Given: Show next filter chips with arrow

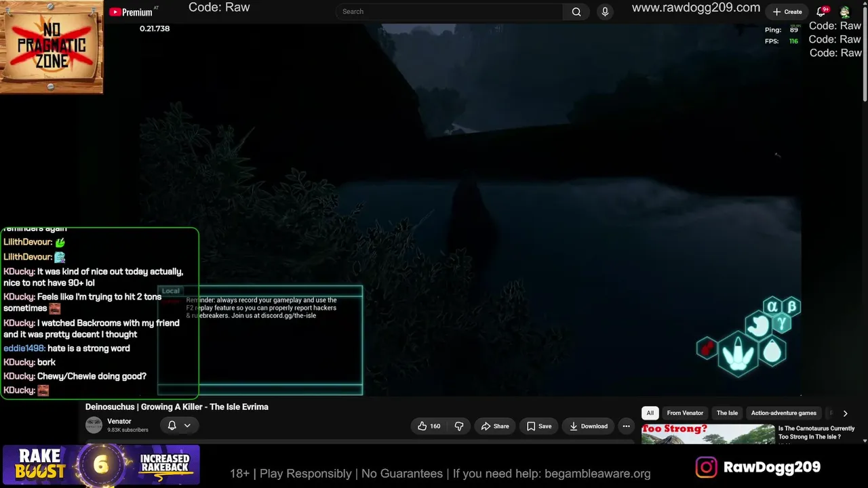Looking at the screenshot, I should point(845,413).
